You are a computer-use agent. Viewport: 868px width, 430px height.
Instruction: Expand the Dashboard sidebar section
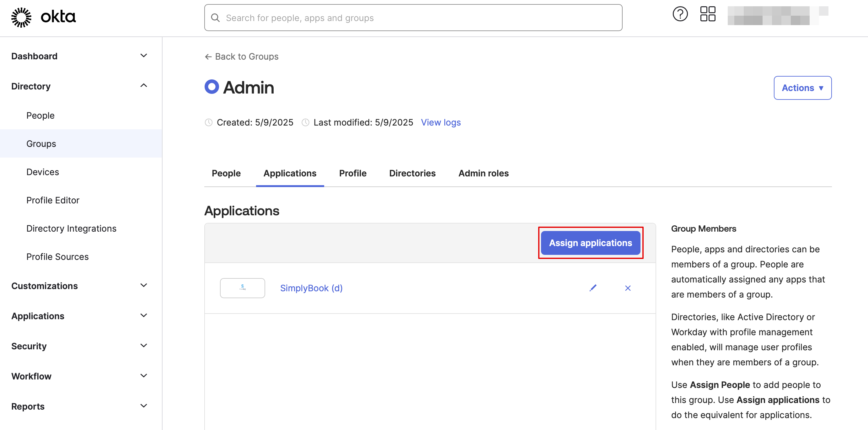pos(143,56)
